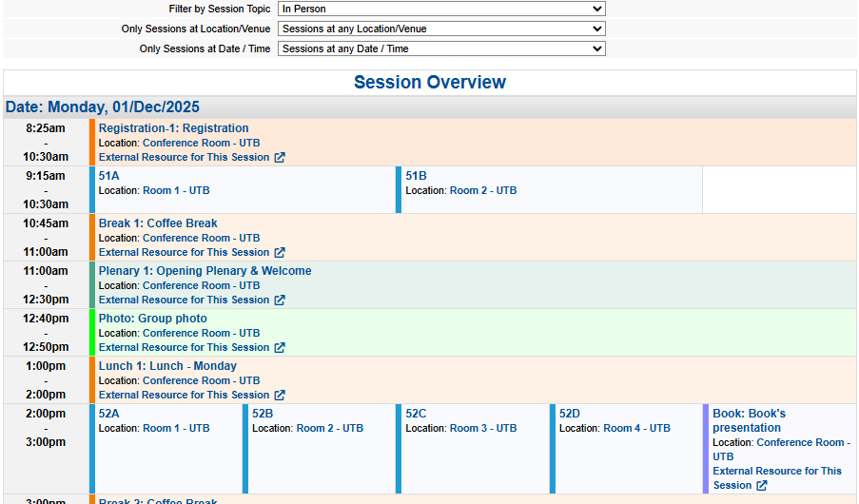Screen dimensions: 859x504
Task: Open Book: Book's presentation session
Action: (x=749, y=420)
